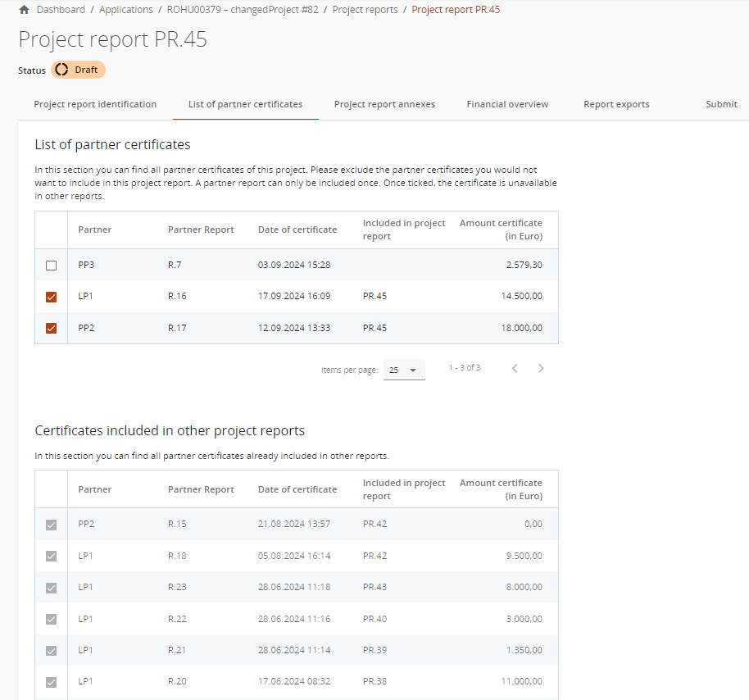Click the home icon in the breadcrumb
The width and height of the screenshot is (749, 700).
pyautogui.click(x=24, y=10)
